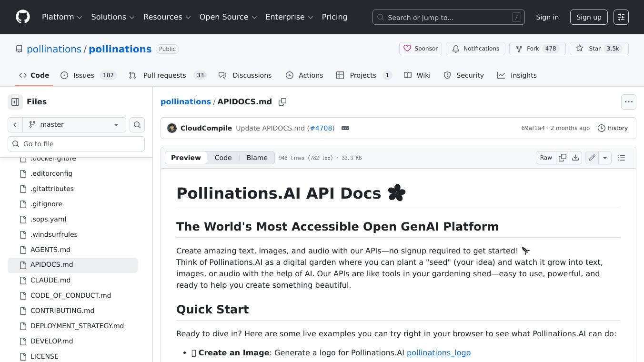Open the more file actions ellipsis menu
644x362 pixels.
629,102
